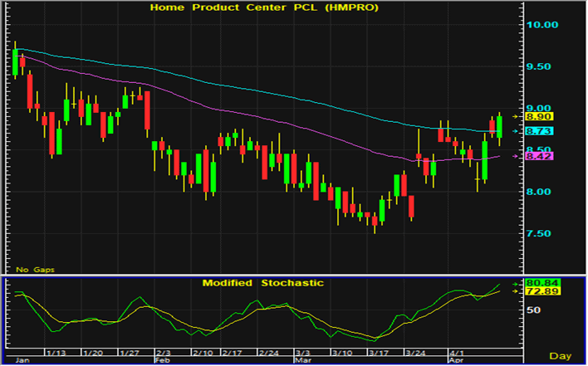
Task: Click the 10.00 price axis label
Action: click(551, 25)
